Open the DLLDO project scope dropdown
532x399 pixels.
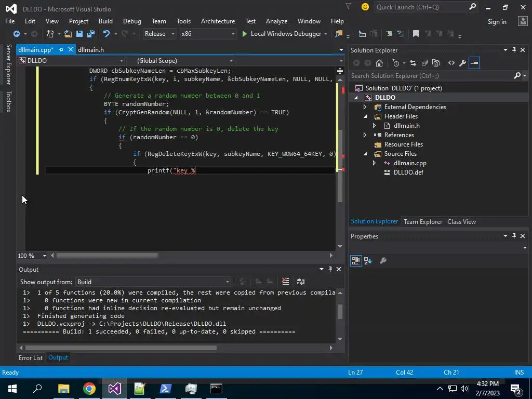click(x=121, y=61)
